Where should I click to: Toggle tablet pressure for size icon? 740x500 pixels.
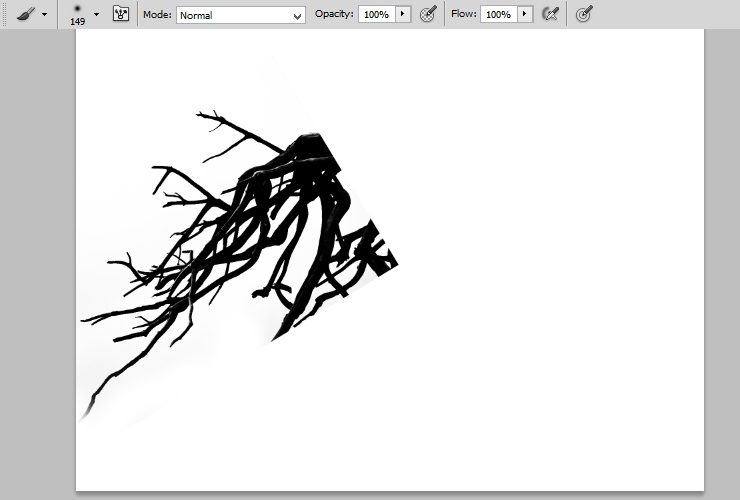click(x=584, y=15)
